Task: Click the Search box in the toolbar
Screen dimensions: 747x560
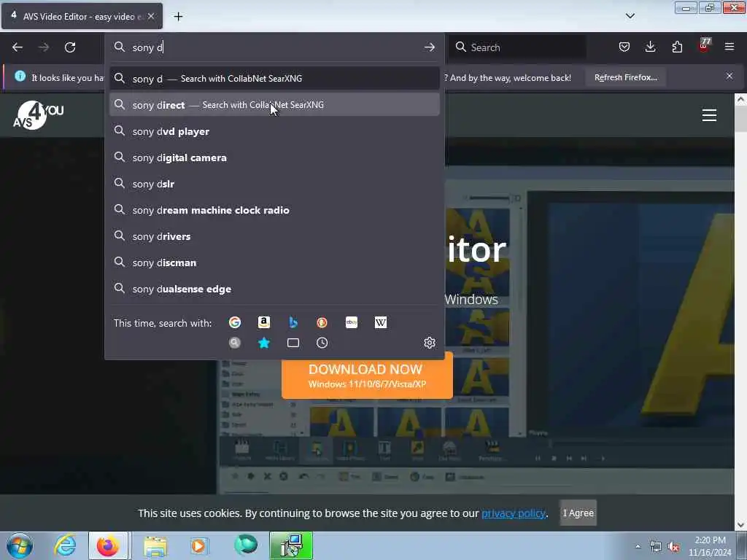Action: (517, 47)
